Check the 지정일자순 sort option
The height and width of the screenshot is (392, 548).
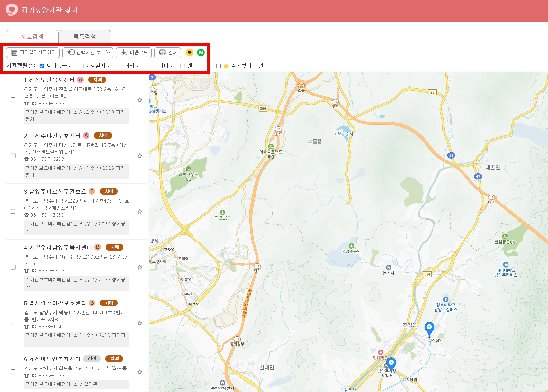(x=81, y=66)
